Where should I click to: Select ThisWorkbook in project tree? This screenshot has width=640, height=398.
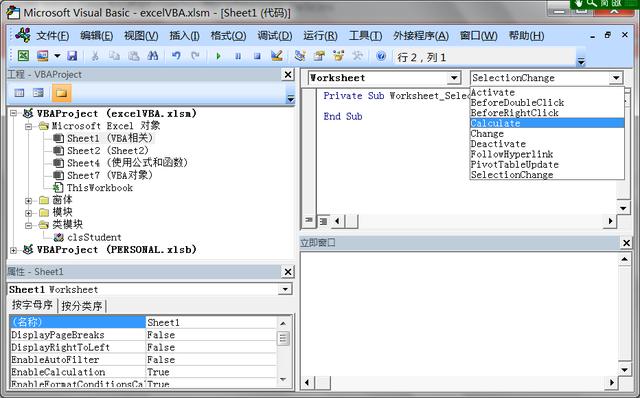click(100, 188)
